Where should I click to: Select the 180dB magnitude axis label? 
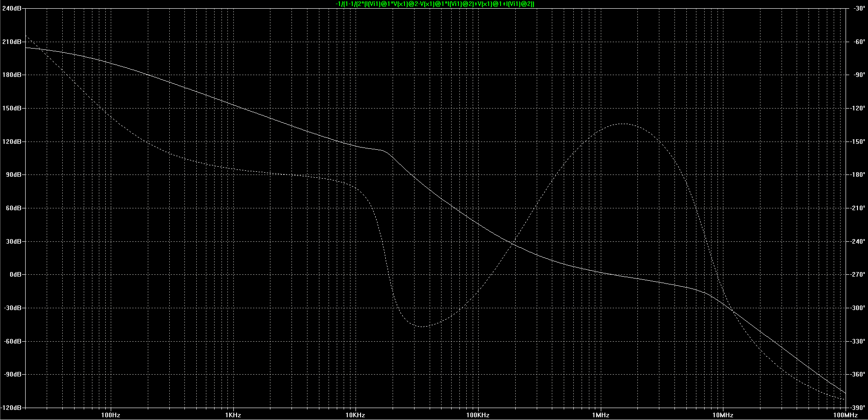11,75
